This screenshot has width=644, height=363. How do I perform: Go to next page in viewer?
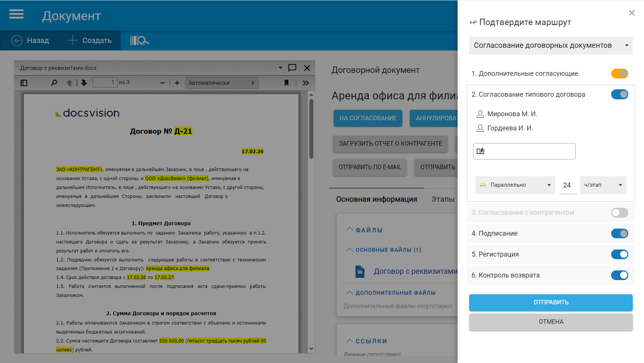(x=84, y=83)
